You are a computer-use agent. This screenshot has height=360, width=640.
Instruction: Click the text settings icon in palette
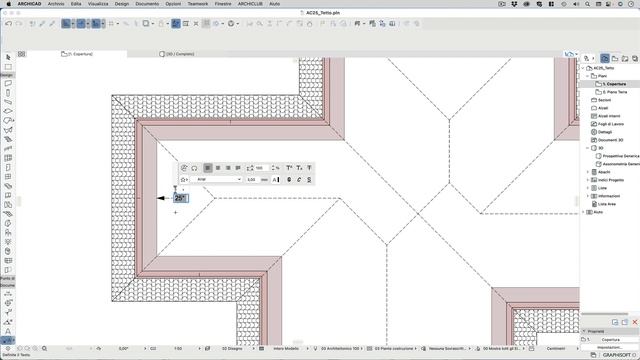pos(184,168)
